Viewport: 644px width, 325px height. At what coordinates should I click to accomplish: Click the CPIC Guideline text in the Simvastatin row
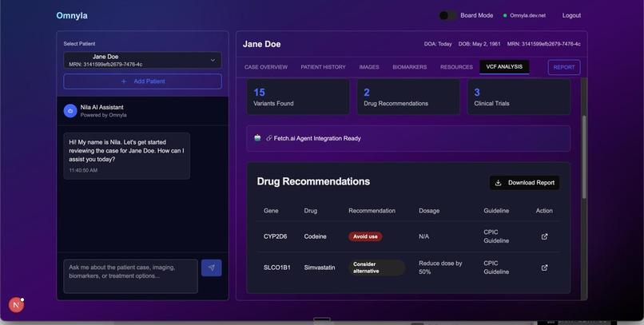pos(496,268)
